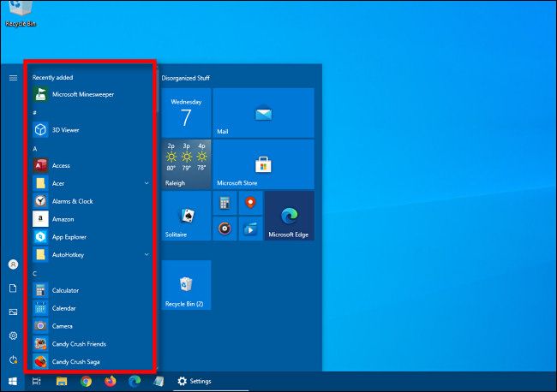The width and height of the screenshot is (557, 392).
Task: Open File Explorer from taskbar
Action: pyautogui.click(x=62, y=382)
